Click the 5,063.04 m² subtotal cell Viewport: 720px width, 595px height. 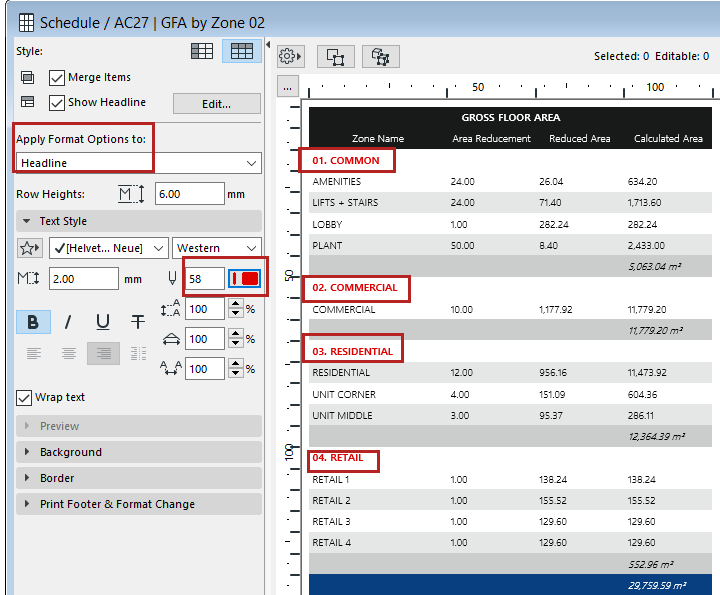click(655, 266)
